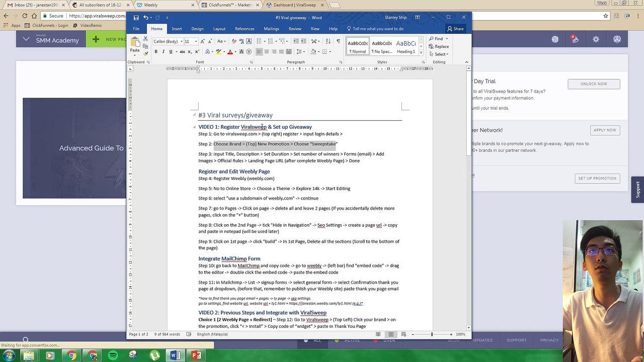Apply Subscript formatting
This screenshot has width=644, height=362.
tap(190, 52)
